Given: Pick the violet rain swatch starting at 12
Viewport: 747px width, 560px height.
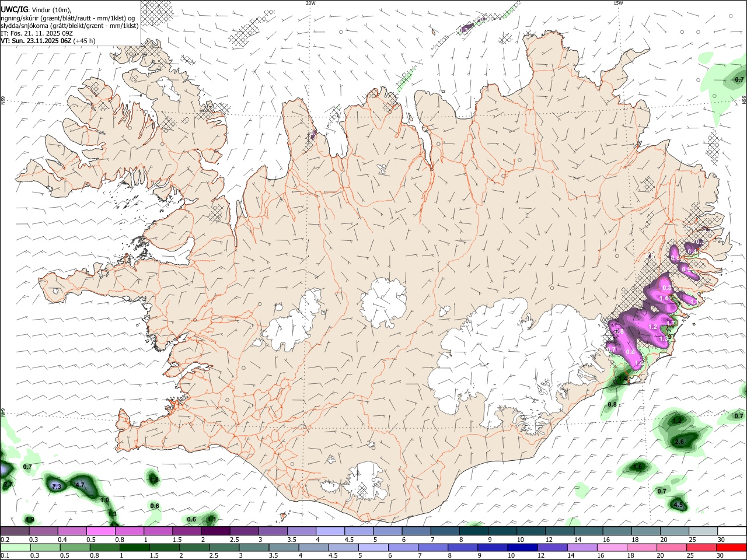Looking at the screenshot, I should point(552,547).
